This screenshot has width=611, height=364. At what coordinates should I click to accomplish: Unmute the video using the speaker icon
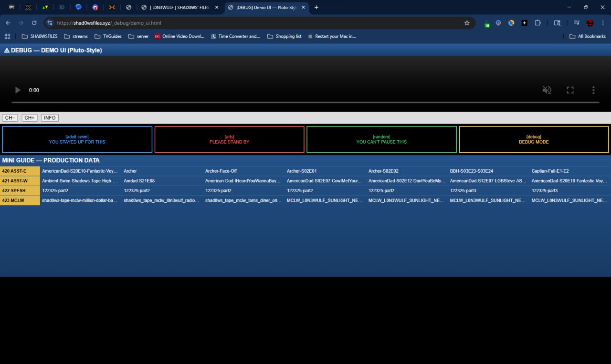pos(547,90)
